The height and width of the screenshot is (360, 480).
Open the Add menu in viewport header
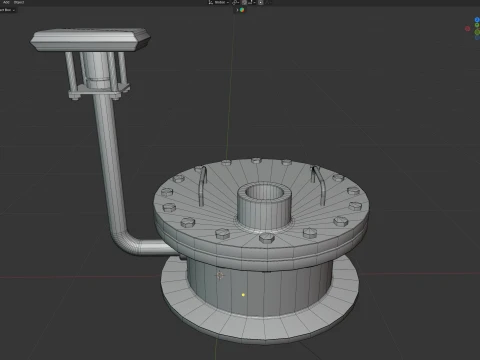[6, 2]
